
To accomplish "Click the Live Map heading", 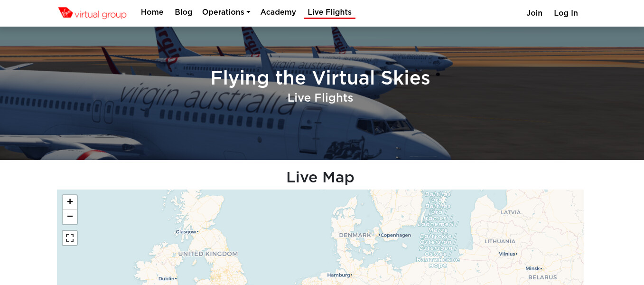I will pyautogui.click(x=320, y=177).
